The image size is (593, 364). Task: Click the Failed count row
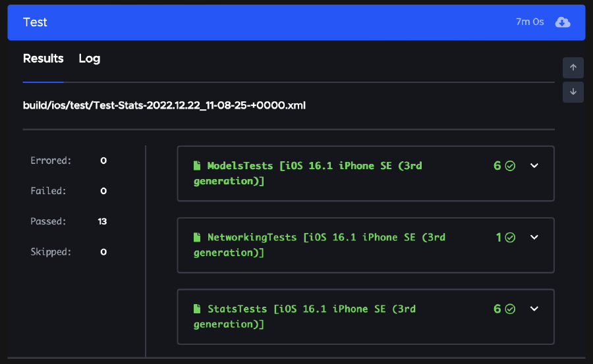pyautogui.click(x=68, y=192)
